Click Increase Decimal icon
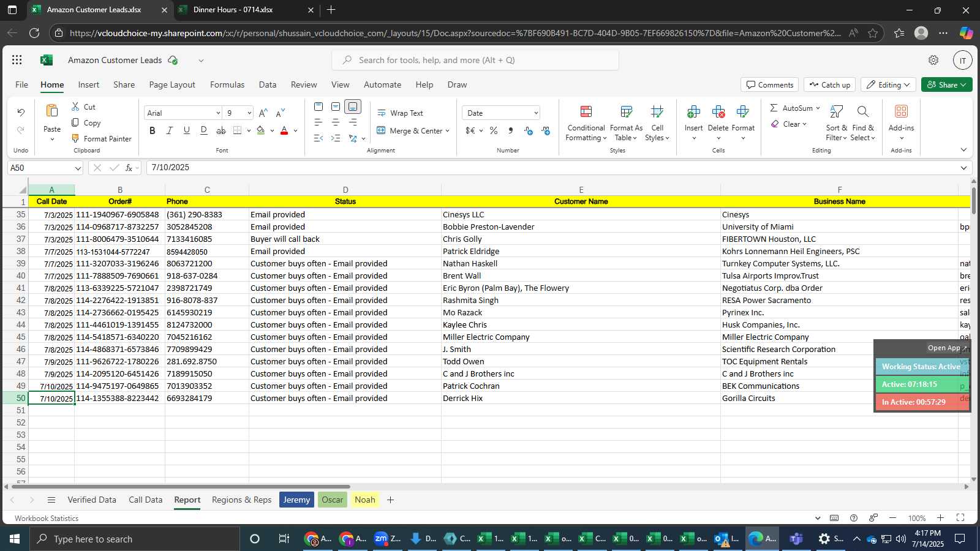This screenshot has height=551, width=980. tap(529, 130)
